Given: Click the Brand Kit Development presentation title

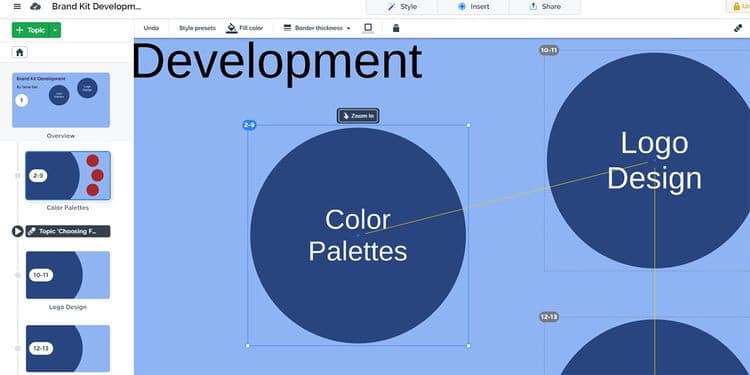Looking at the screenshot, I should click(96, 7).
